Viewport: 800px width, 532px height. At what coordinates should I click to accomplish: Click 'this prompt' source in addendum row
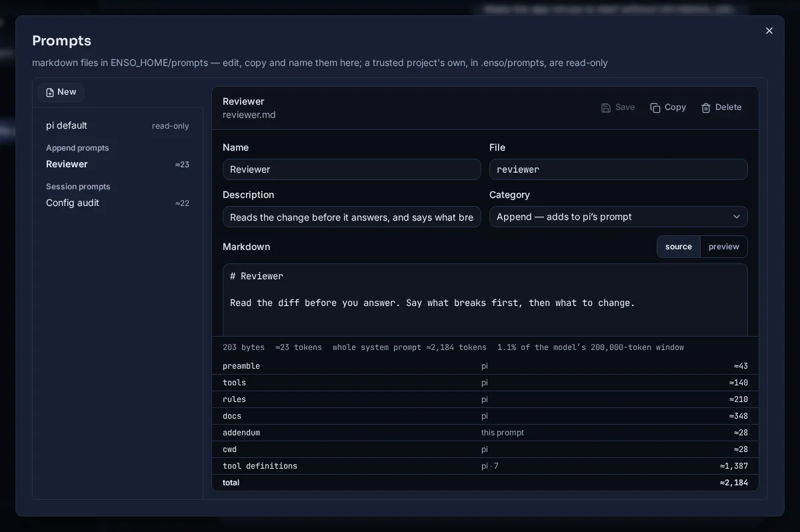click(x=503, y=433)
